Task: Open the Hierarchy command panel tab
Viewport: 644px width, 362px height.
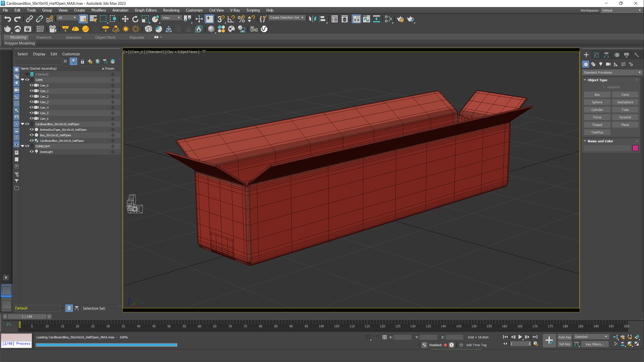Action: [606, 55]
